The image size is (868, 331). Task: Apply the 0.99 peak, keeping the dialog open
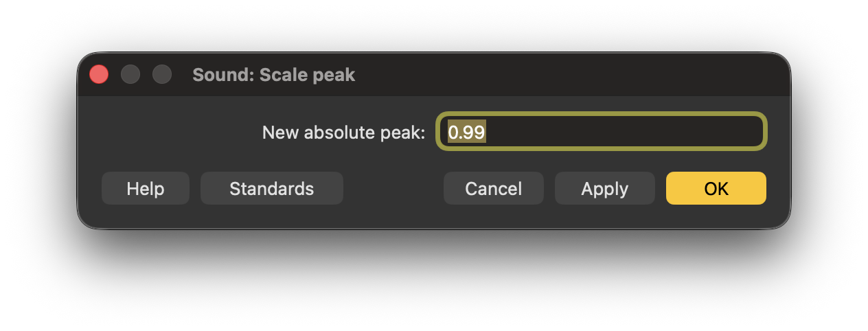click(x=604, y=188)
